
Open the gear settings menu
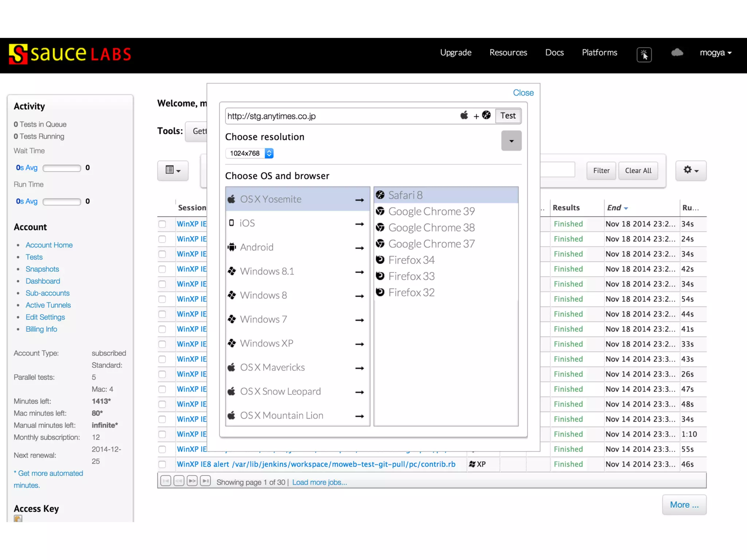point(690,170)
